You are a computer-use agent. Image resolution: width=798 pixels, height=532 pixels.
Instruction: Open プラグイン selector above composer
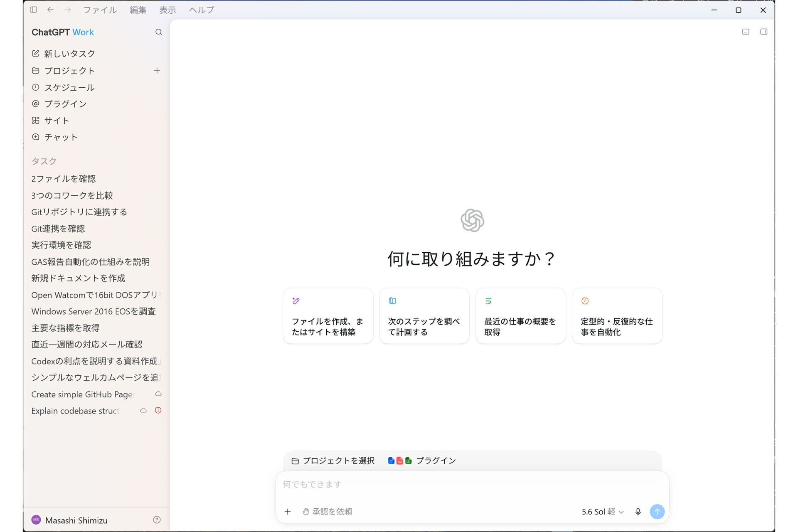pyautogui.click(x=422, y=461)
